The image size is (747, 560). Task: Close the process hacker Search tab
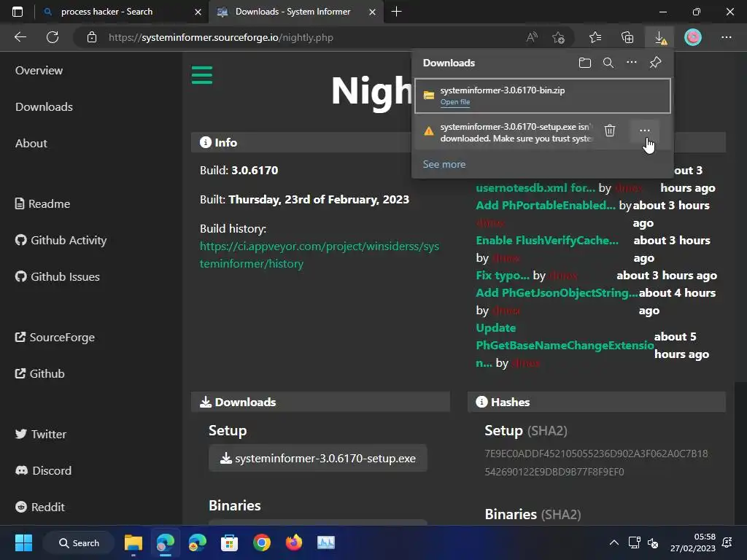[198, 12]
